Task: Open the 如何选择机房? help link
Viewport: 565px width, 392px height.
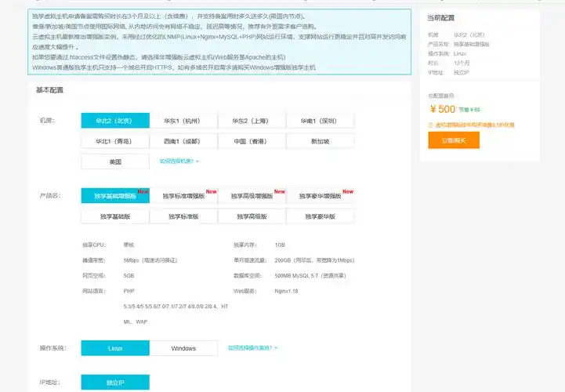Action: pos(179,162)
